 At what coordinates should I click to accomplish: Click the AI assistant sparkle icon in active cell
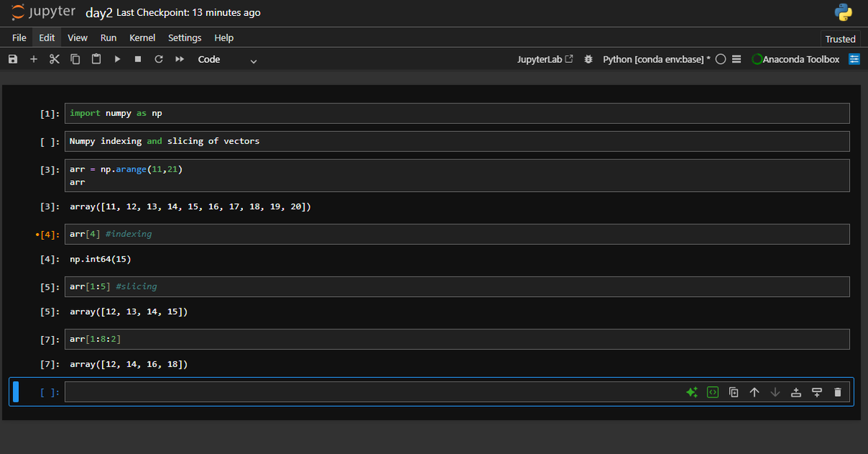(x=692, y=392)
